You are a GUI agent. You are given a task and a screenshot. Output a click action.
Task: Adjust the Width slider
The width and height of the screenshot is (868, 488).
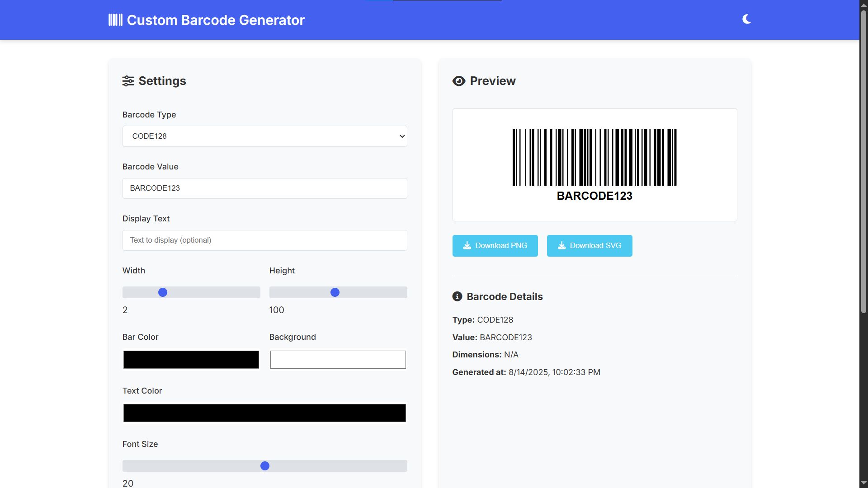(x=191, y=292)
